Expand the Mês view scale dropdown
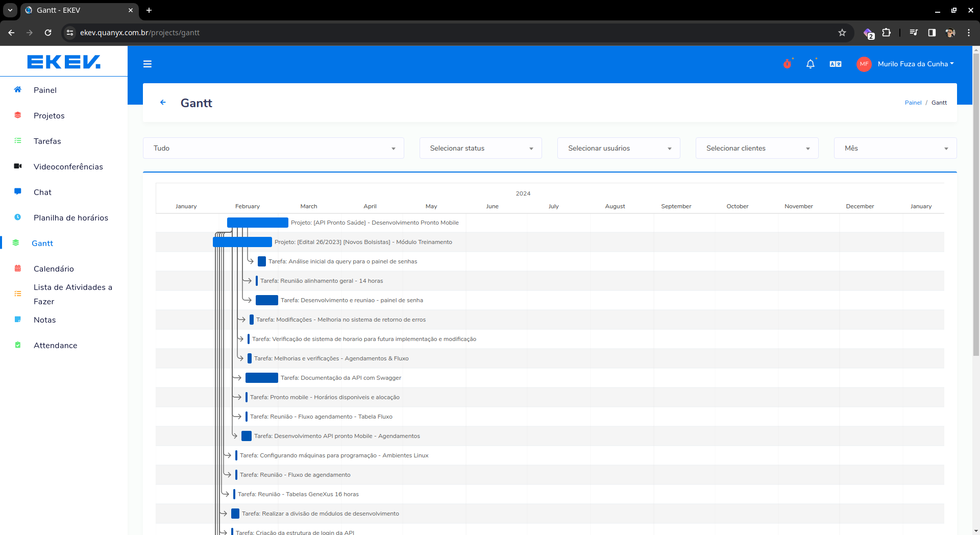980x535 pixels. click(x=895, y=148)
